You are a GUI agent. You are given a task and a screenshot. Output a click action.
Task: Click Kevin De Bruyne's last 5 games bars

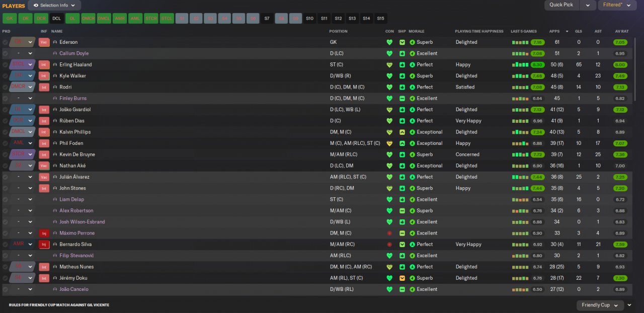[520, 155]
